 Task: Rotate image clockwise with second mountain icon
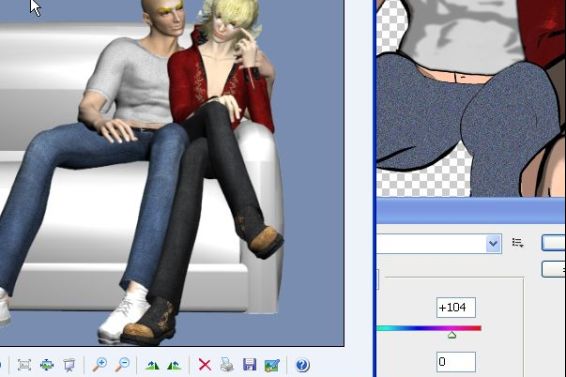coord(174,365)
